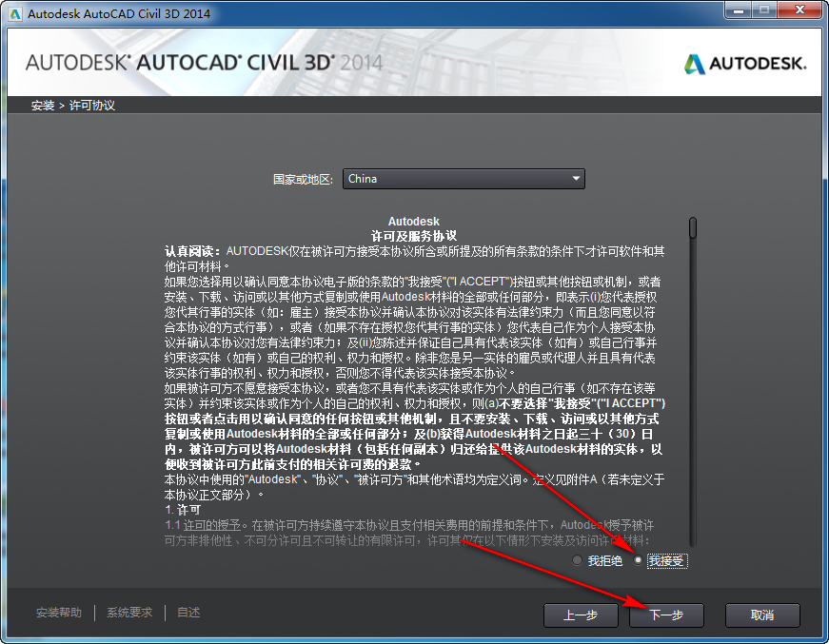Viewport: 829px width, 644px height.
Task: Open the 自述 readme link
Action: coord(188,613)
